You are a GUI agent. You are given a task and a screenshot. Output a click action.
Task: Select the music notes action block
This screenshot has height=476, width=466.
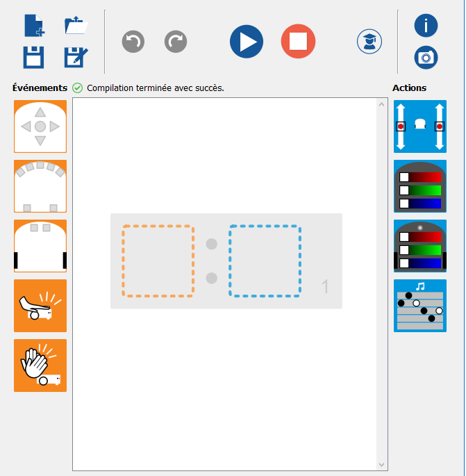point(420,306)
